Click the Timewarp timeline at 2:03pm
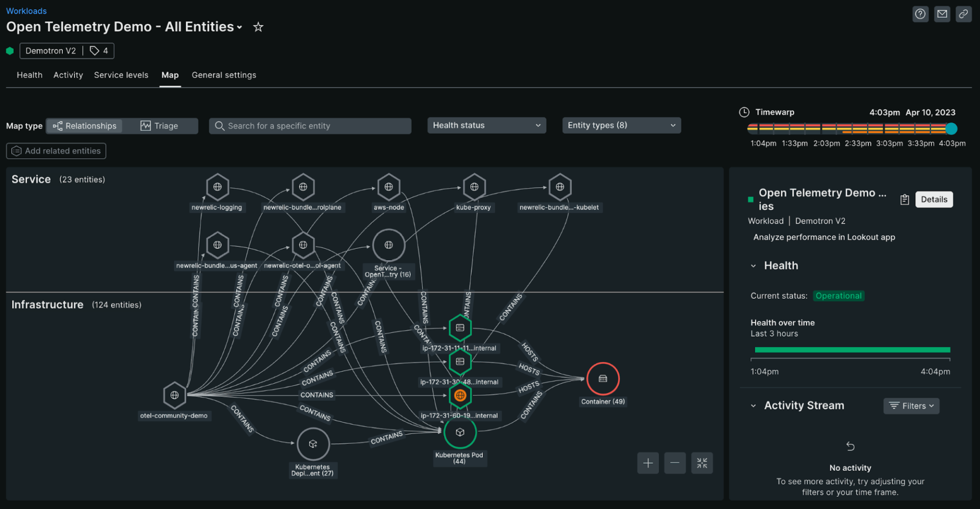 click(826, 129)
